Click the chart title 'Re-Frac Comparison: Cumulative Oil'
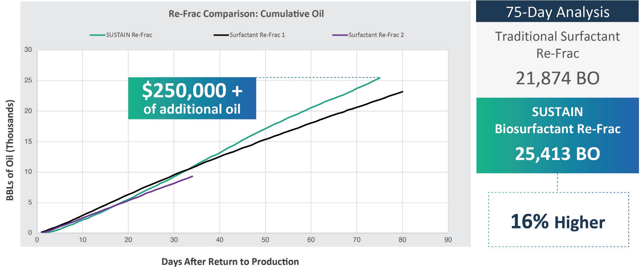This screenshot has height=271, width=644. coord(246,14)
